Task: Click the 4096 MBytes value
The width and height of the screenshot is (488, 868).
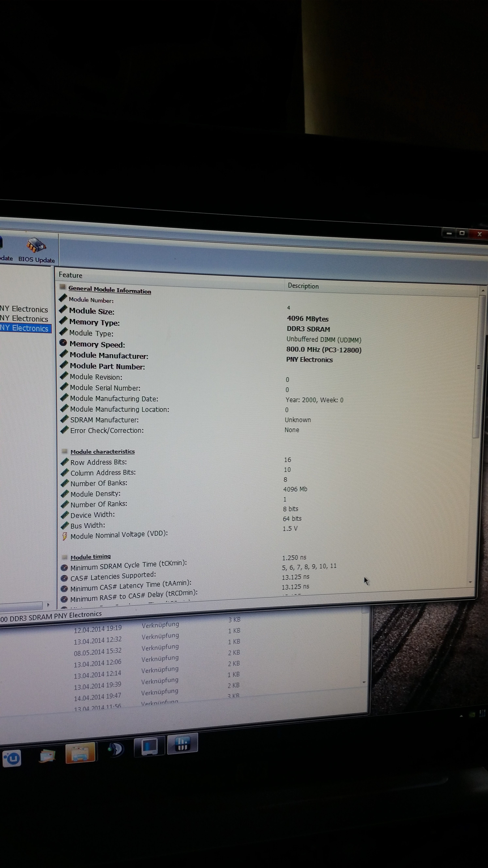Action: pos(308,319)
